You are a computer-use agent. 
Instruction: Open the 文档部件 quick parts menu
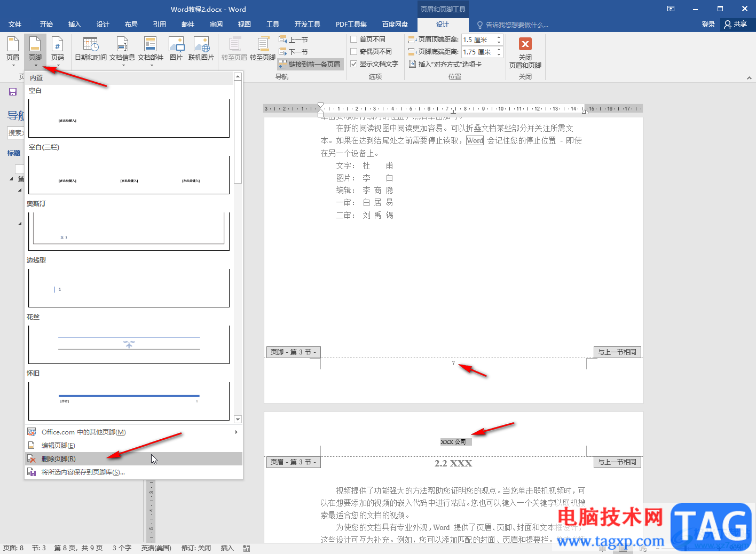coord(151,51)
